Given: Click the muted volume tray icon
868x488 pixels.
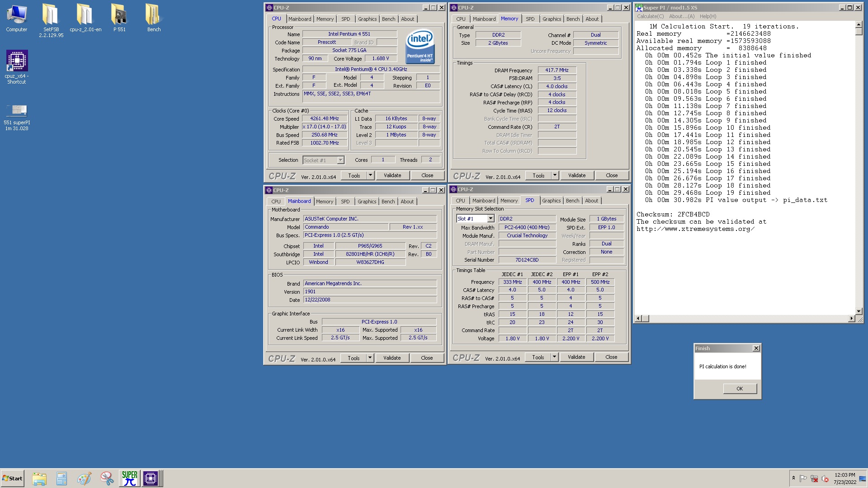Looking at the screenshot, I should pyautogui.click(x=825, y=479).
